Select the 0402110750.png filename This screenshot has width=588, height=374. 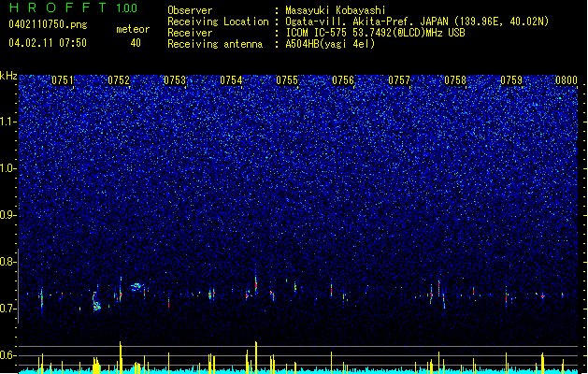pyautogui.click(x=48, y=24)
